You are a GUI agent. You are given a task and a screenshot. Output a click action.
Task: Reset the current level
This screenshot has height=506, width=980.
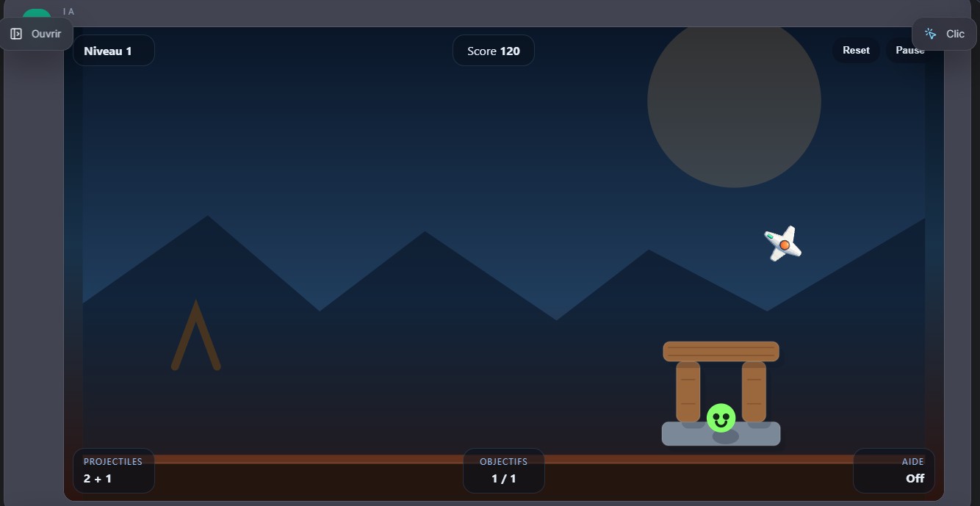click(855, 50)
